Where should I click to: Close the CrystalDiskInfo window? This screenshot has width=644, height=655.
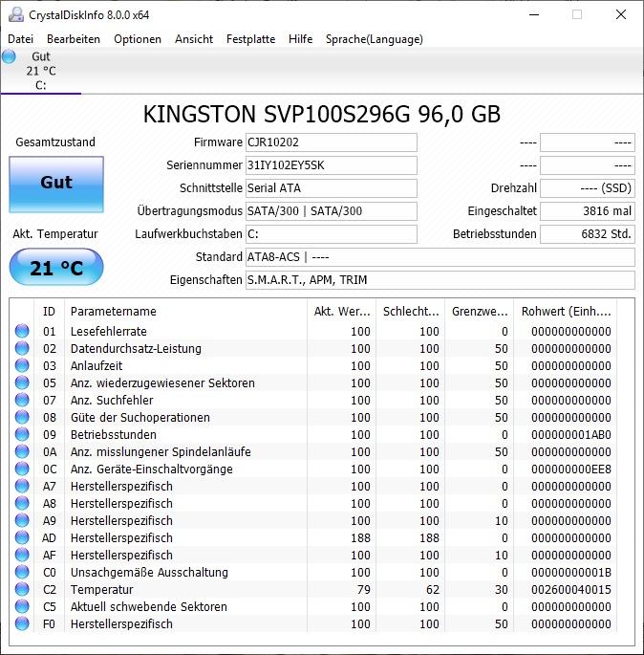(x=621, y=14)
